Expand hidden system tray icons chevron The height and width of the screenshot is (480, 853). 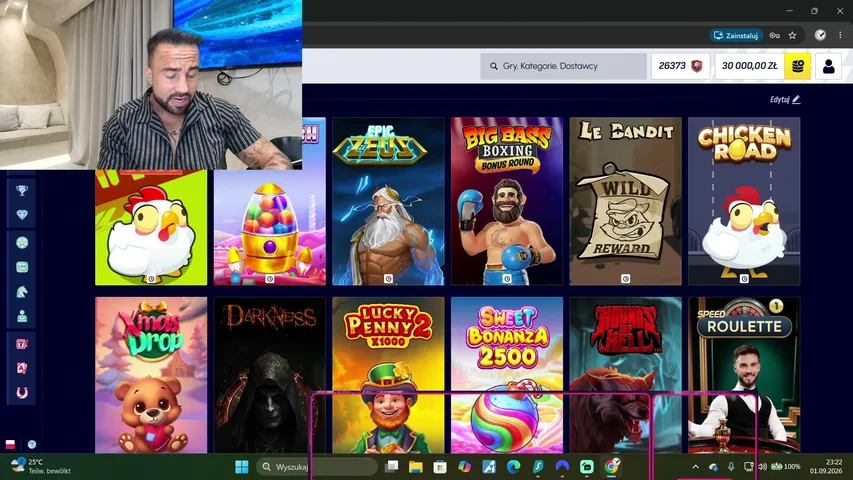[695, 466]
